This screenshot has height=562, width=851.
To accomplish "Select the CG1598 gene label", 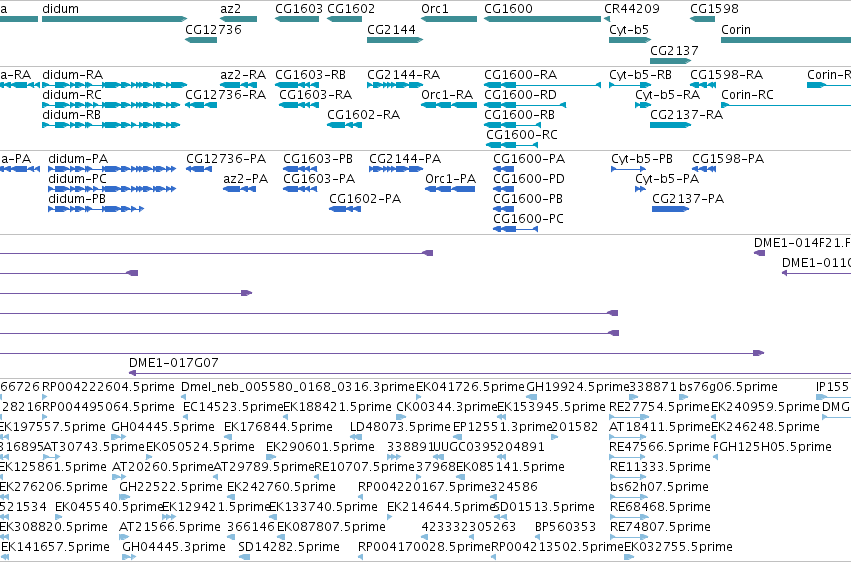I will pos(714,9).
